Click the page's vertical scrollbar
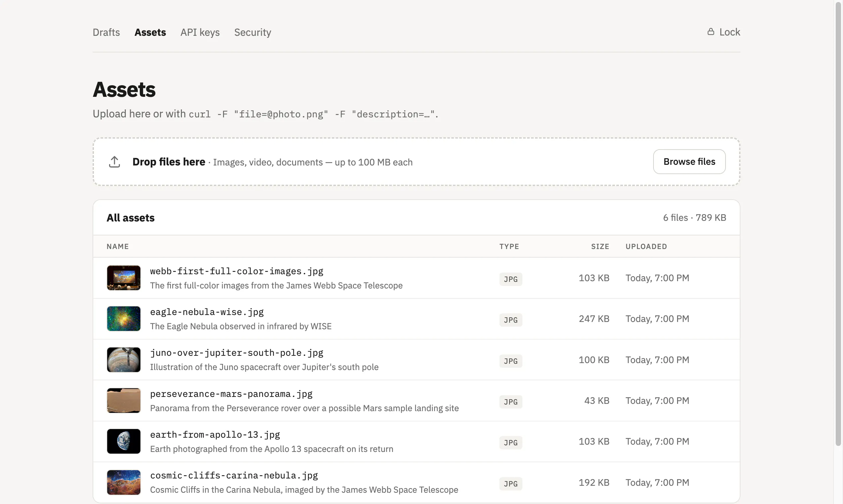The height and width of the screenshot is (504, 843). [838, 224]
